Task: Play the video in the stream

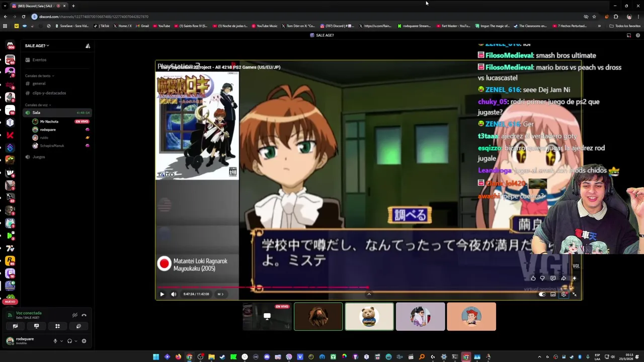Action: click(x=162, y=294)
